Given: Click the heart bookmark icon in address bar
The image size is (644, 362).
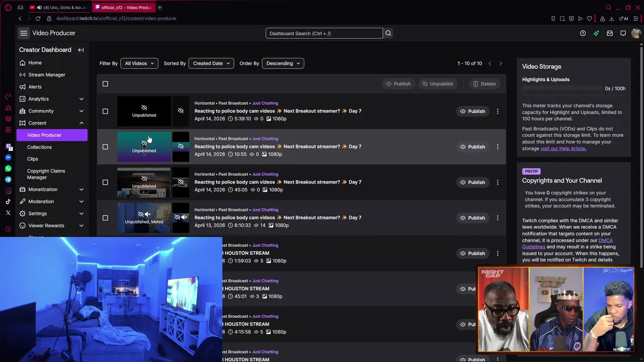Looking at the screenshot, I should (589, 19).
